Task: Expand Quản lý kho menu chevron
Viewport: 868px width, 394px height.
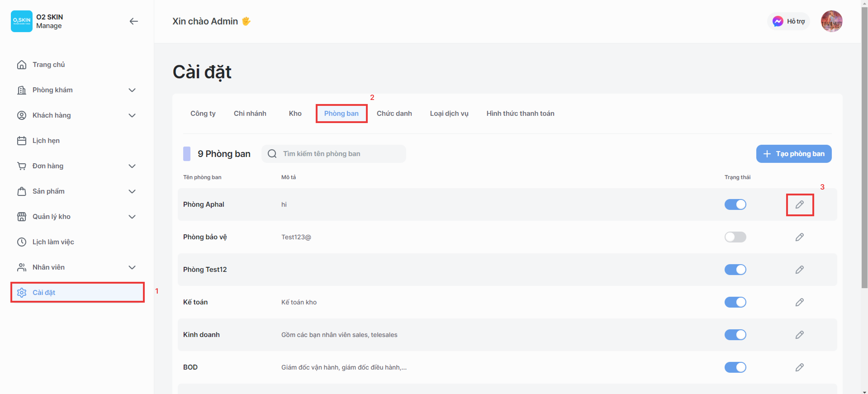Action: [x=132, y=217]
